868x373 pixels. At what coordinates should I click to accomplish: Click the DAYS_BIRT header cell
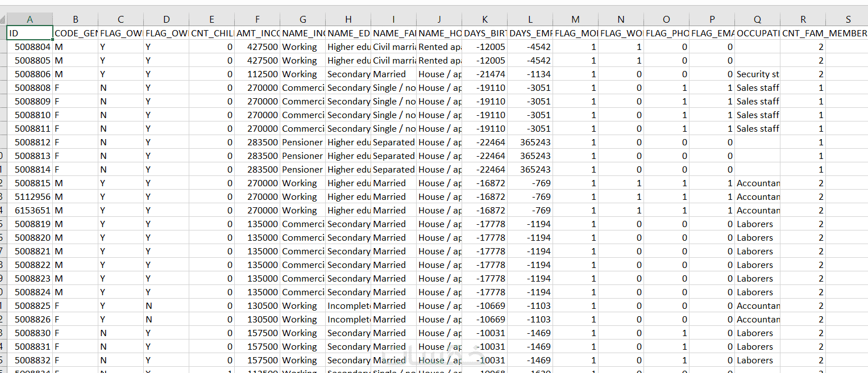485,33
